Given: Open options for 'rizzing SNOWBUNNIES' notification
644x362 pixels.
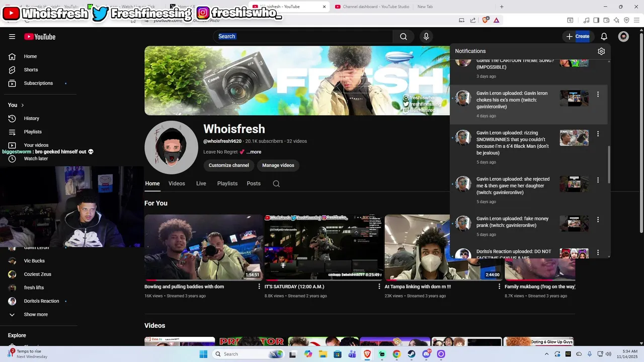Looking at the screenshot, I should click(598, 134).
